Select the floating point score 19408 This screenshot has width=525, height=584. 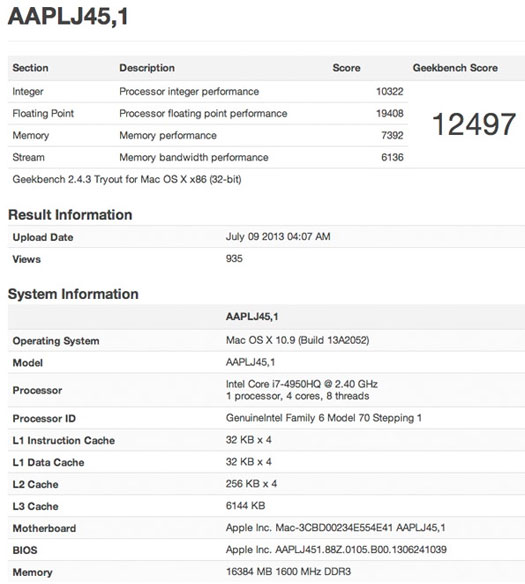[389, 113]
